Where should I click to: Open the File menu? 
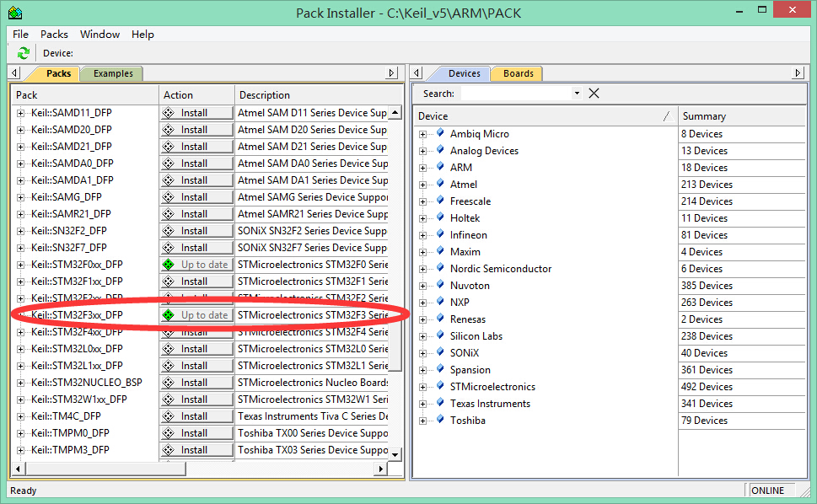click(20, 35)
